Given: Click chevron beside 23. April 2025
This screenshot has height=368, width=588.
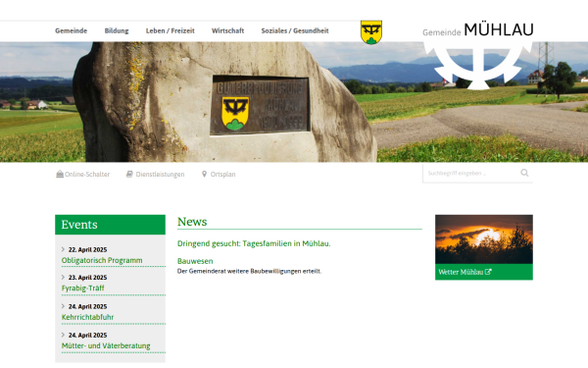Looking at the screenshot, I should 63,277.
